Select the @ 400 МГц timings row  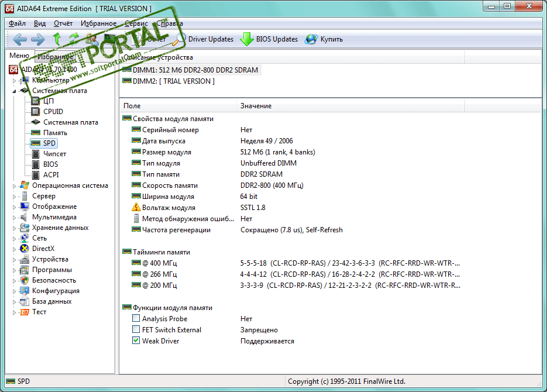pyautogui.click(x=297, y=263)
